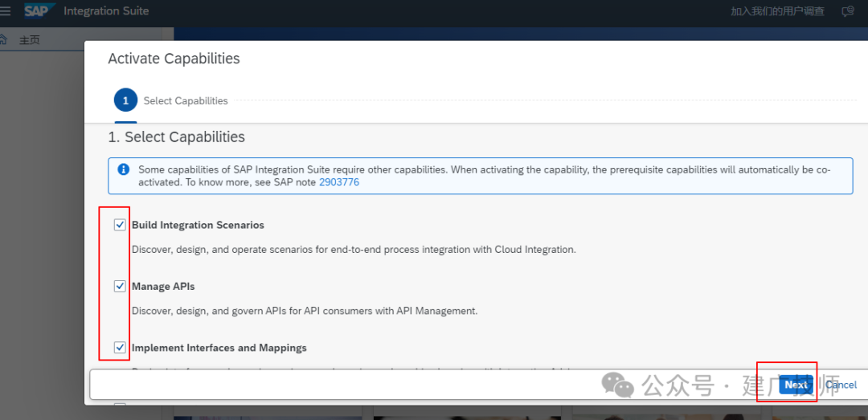Select the 'Select Capabilities' wizard step label

[186, 100]
